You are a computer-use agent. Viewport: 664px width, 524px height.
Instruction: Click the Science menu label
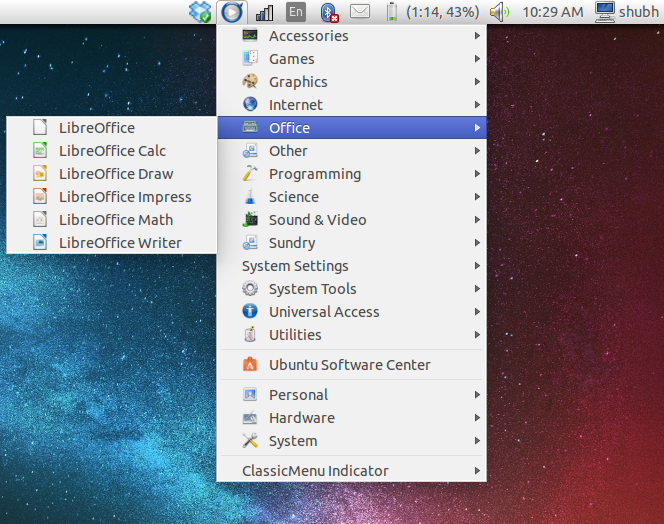(294, 197)
